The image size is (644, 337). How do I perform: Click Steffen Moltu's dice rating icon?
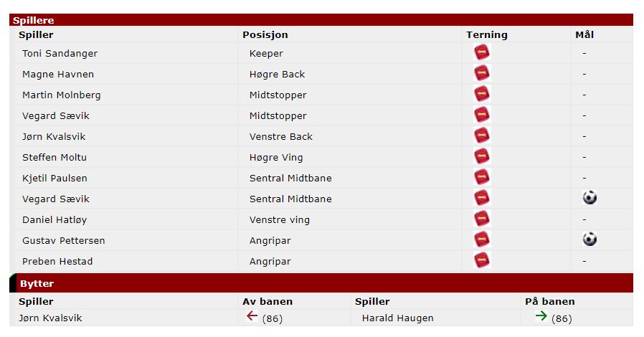(482, 156)
